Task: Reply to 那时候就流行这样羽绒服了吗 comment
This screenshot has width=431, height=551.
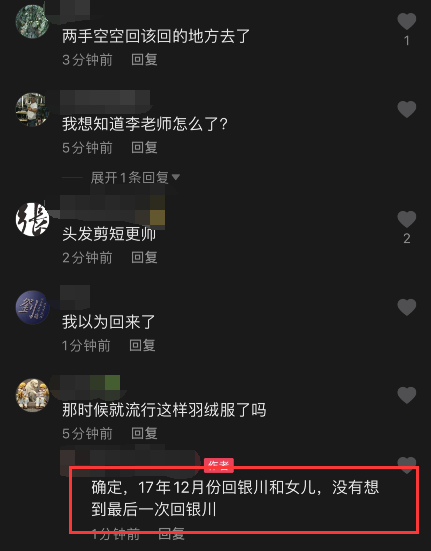Action: click(144, 434)
